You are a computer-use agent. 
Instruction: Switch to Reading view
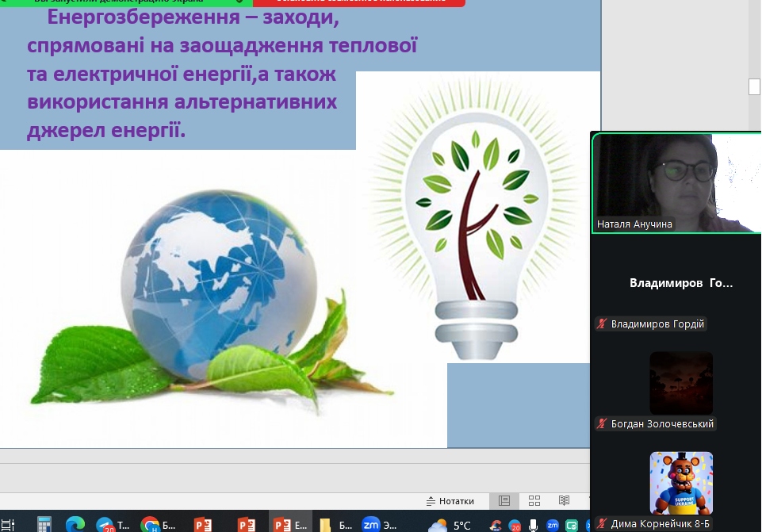(x=564, y=501)
